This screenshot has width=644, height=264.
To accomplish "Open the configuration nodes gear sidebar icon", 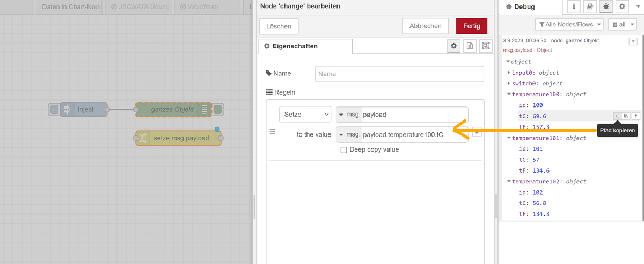I will click(x=622, y=6).
